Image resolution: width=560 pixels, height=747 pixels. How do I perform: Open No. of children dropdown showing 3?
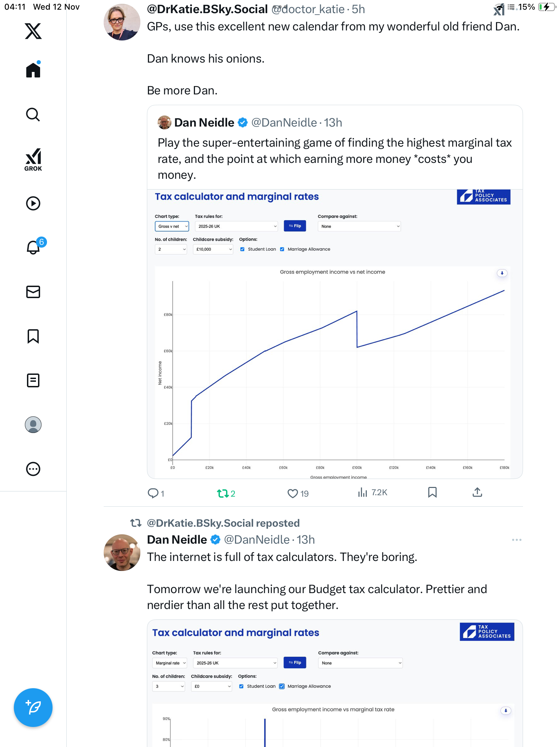click(168, 686)
